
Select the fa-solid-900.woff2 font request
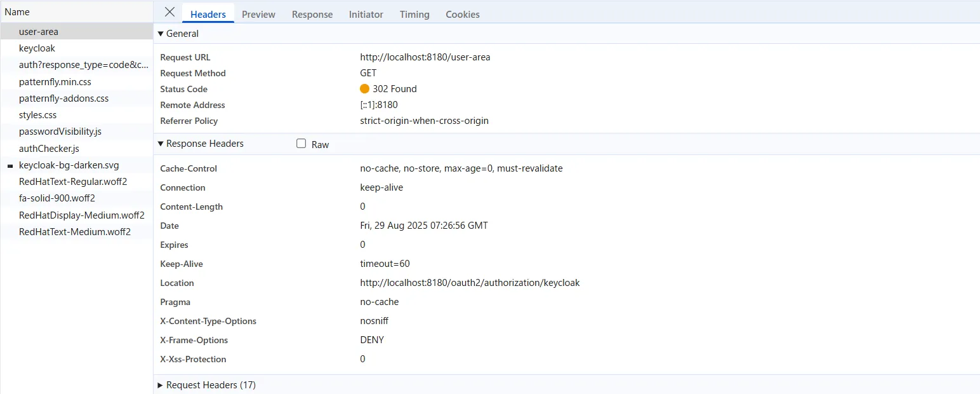57,198
